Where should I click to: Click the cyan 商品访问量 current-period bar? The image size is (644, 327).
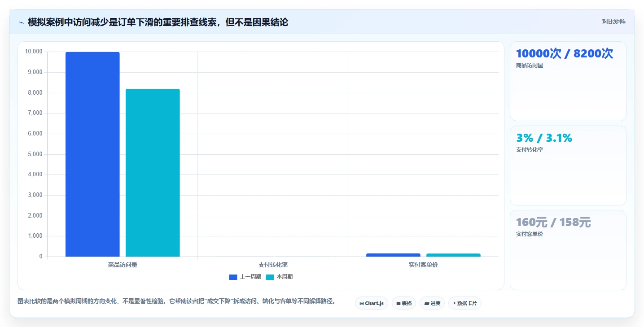click(153, 173)
